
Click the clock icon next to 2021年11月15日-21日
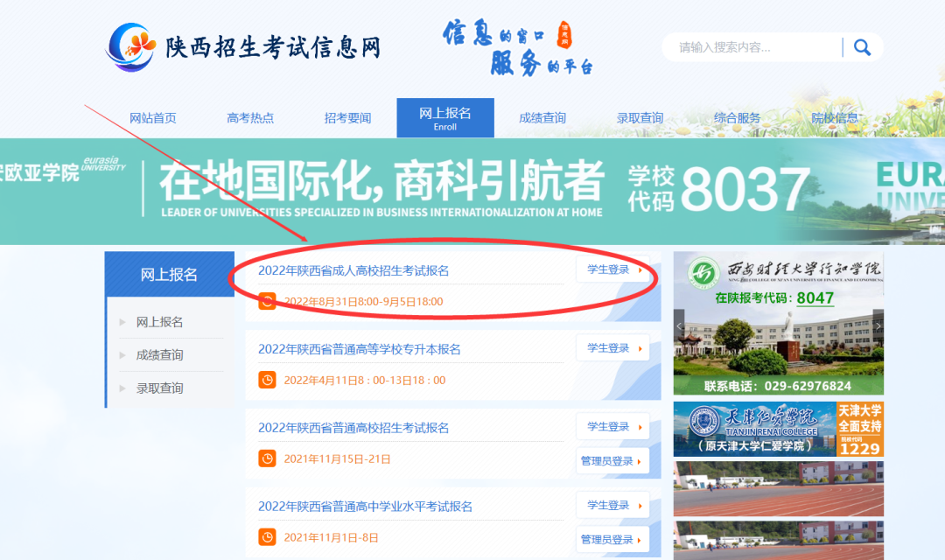tap(269, 458)
